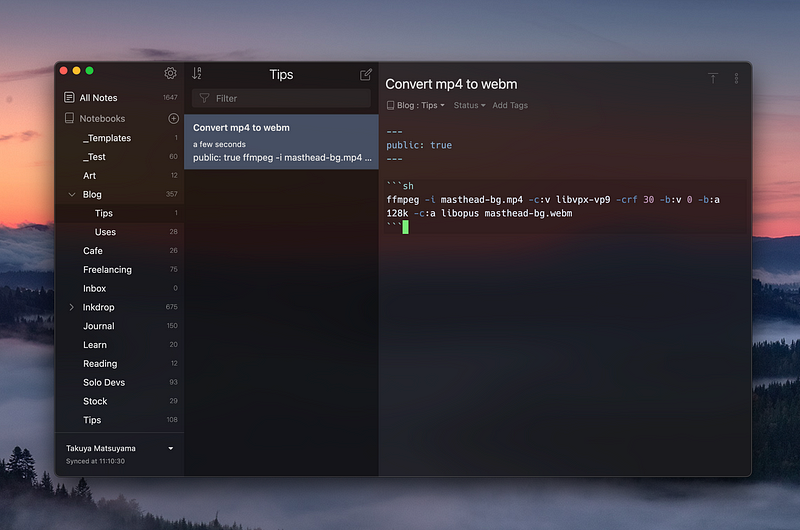Open the Cafe notebook

[x=119, y=250]
